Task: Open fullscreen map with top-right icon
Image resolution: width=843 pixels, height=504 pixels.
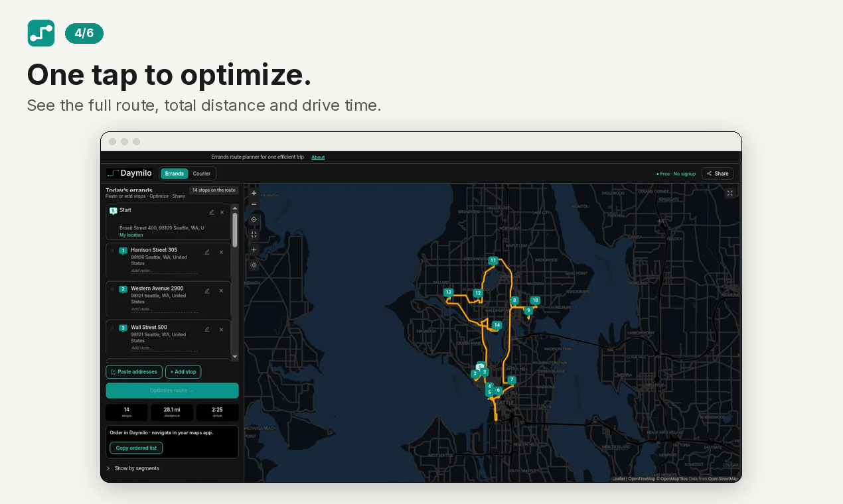Action: 730,193
